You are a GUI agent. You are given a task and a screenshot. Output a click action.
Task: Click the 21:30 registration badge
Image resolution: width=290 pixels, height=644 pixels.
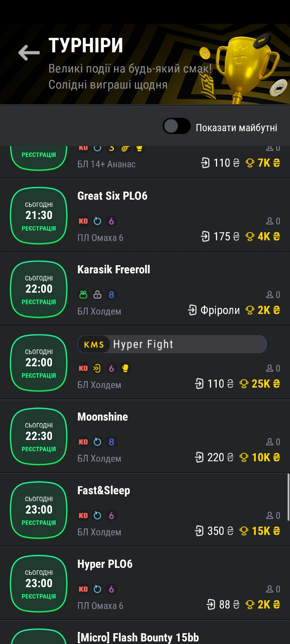point(39,215)
